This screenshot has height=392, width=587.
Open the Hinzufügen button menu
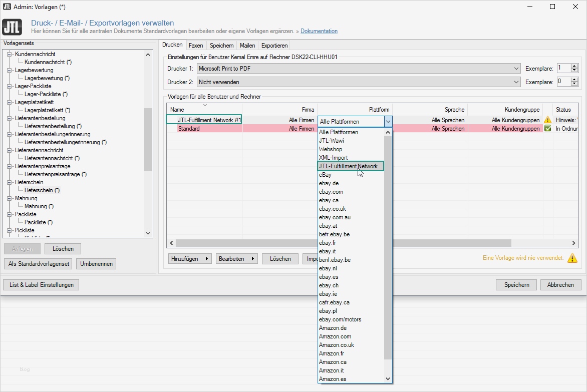click(x=190, y=259)
